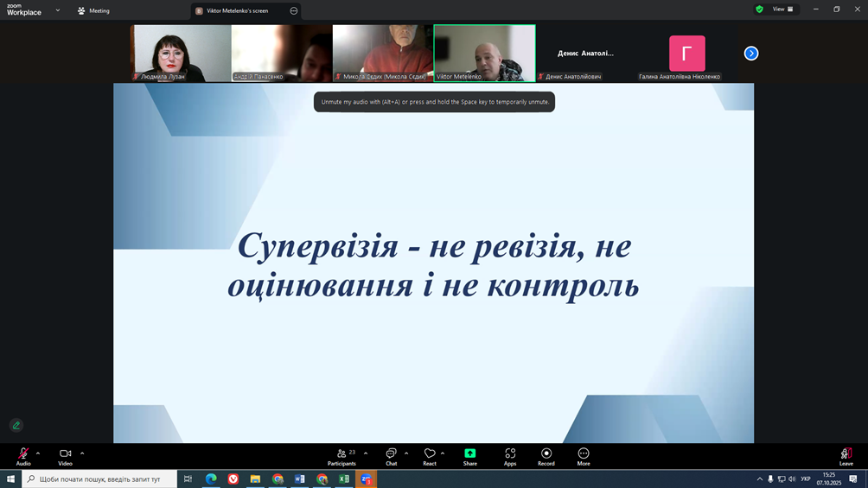
Task: Click the green annotation pencil icon
Action: [x=16, y=425]
